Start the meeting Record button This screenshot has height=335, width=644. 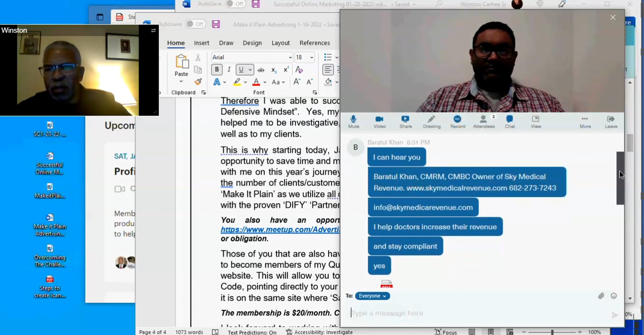pos(458,122)
